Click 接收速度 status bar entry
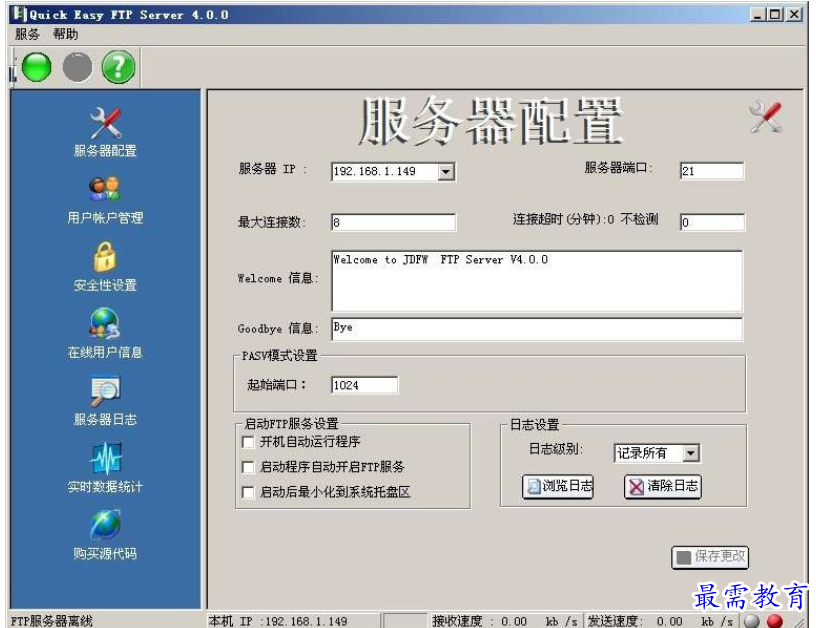Viewport: 816px width, 628px height. click(x=505, y=621)
